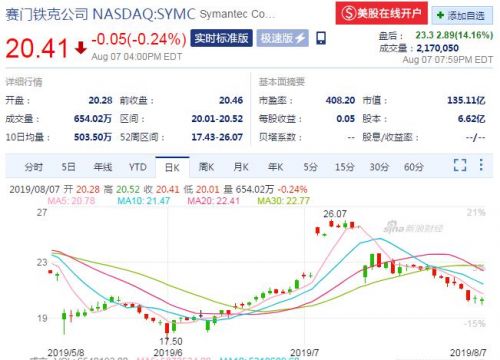Click the latest candlestick on the chart
500x360 pixels.
(482, 301)
